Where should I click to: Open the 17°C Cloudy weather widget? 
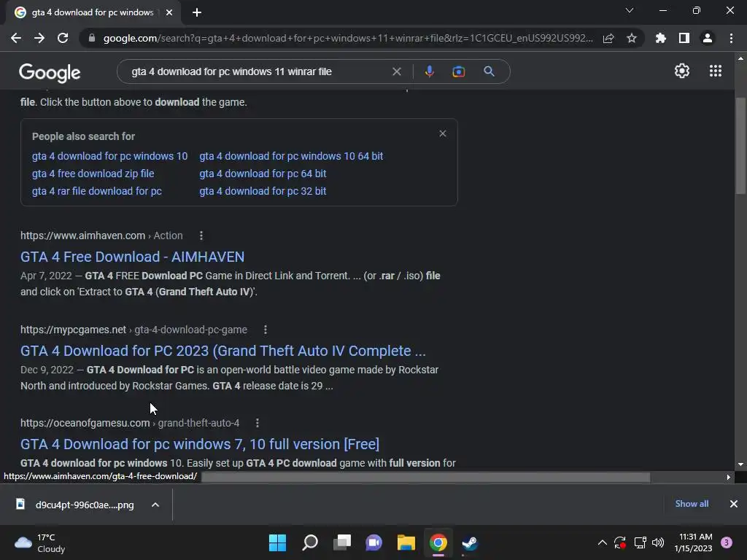pyautogui.click(x=40, y=542)
